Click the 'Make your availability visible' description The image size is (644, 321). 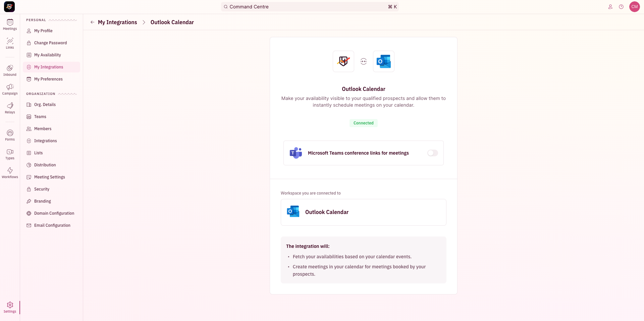click(364, 102)
